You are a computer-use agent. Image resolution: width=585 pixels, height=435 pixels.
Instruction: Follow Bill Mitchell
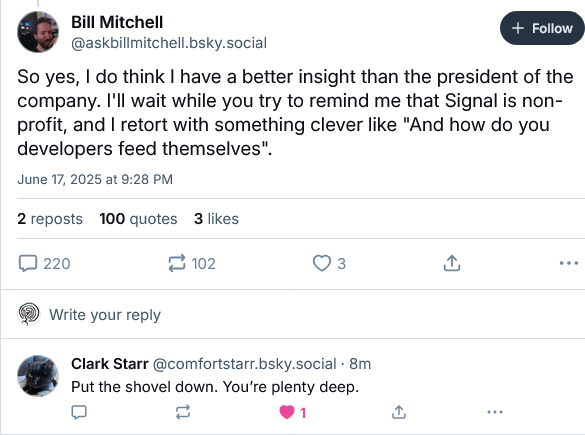[542, 28]
